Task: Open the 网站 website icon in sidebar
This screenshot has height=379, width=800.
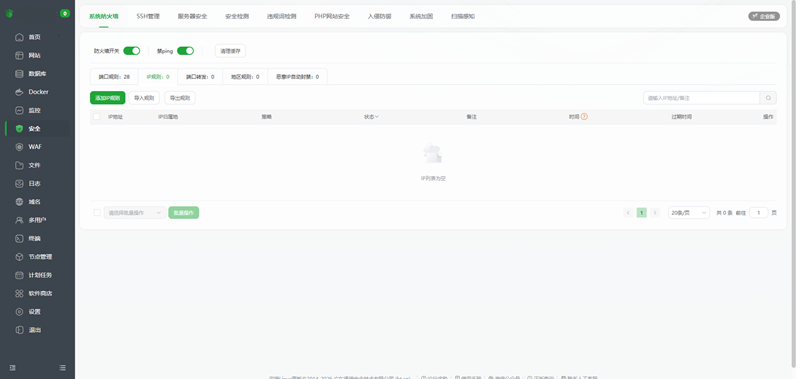Action: click(x=19, y=56)
